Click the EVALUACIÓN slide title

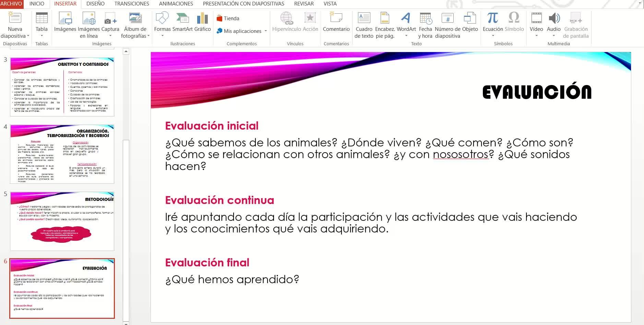537,92
